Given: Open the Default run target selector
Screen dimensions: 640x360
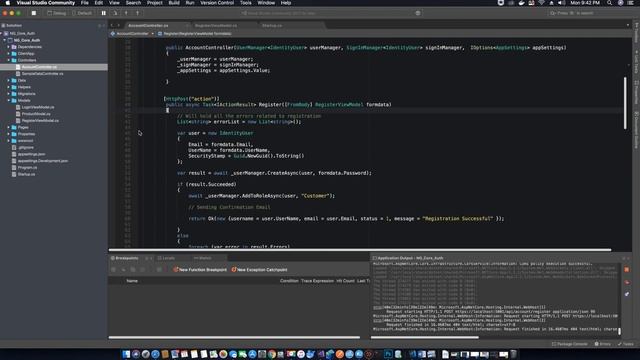Looking at the screenshot, I should point(82,13).
